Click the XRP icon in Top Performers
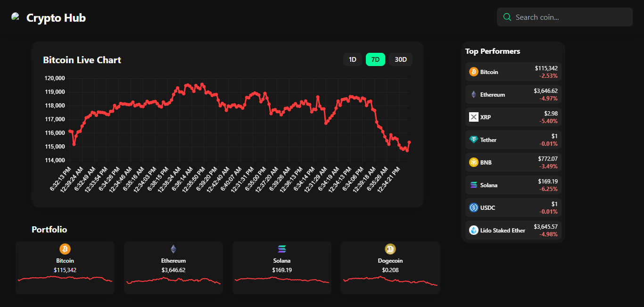Screen dimensions: 644x307 point(474,117)
